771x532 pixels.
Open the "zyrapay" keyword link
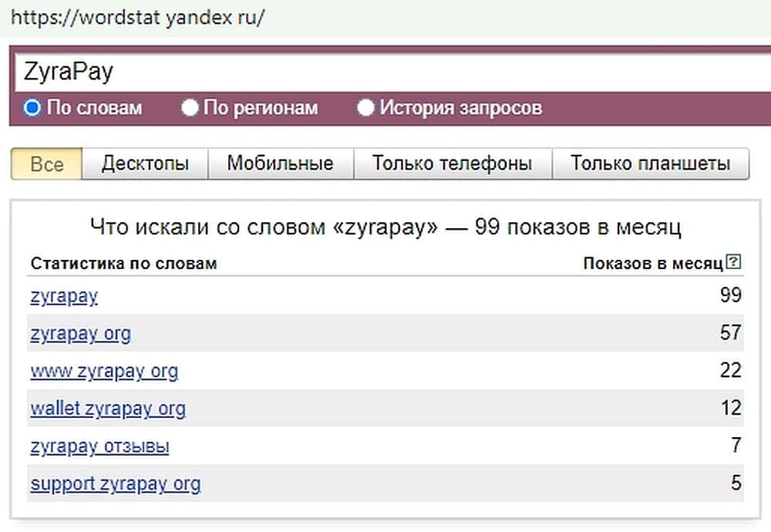pos(64,296)
